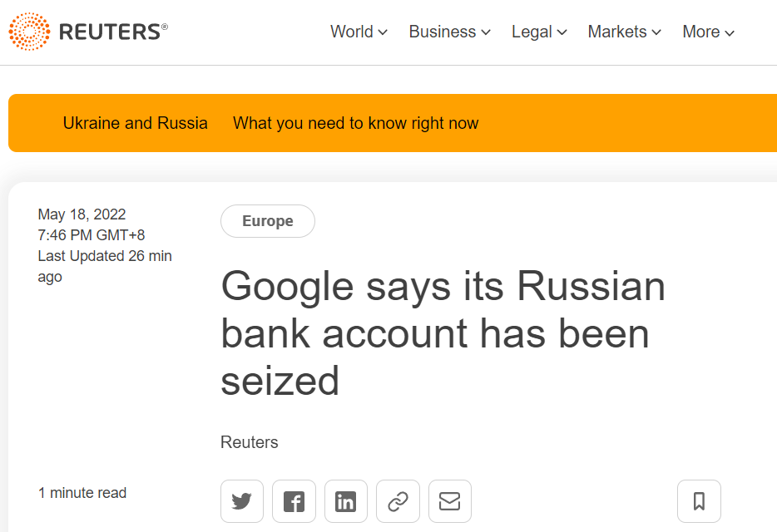Open the More menu
777x532 pixels.
pos(708,32)
